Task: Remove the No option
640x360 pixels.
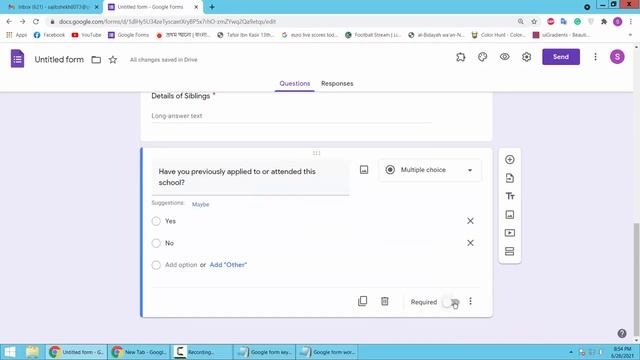Action: pyautogui.click(x=470, y=243)
